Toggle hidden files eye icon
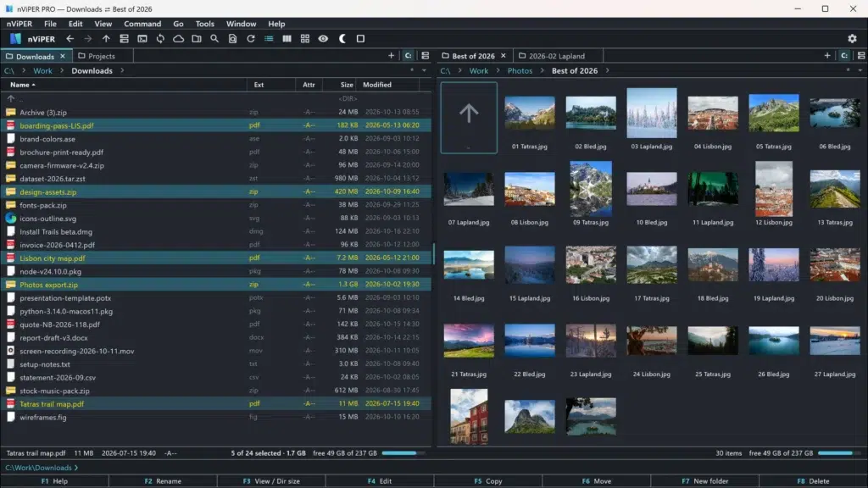868x488 pixels. point(323,39)
